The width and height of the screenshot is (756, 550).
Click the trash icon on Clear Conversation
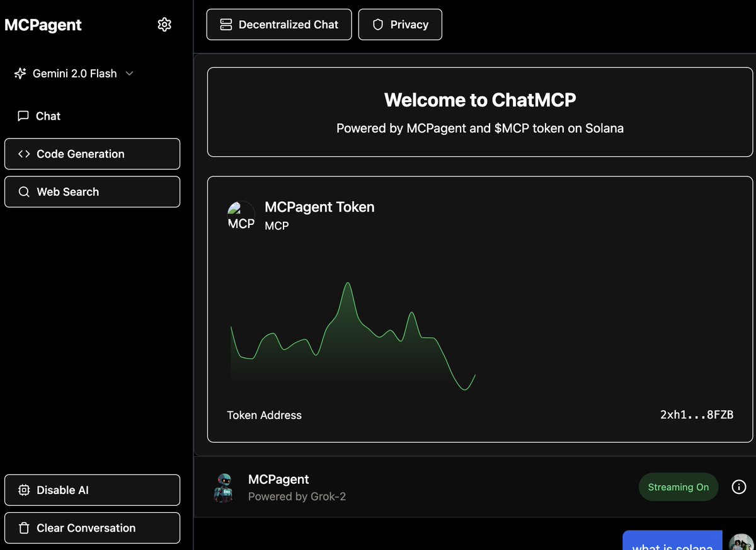coord(23,528)
